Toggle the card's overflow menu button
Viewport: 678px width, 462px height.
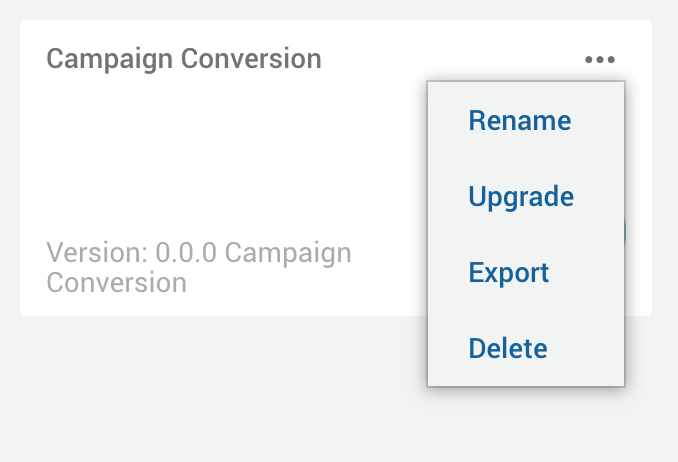[600, 60]
